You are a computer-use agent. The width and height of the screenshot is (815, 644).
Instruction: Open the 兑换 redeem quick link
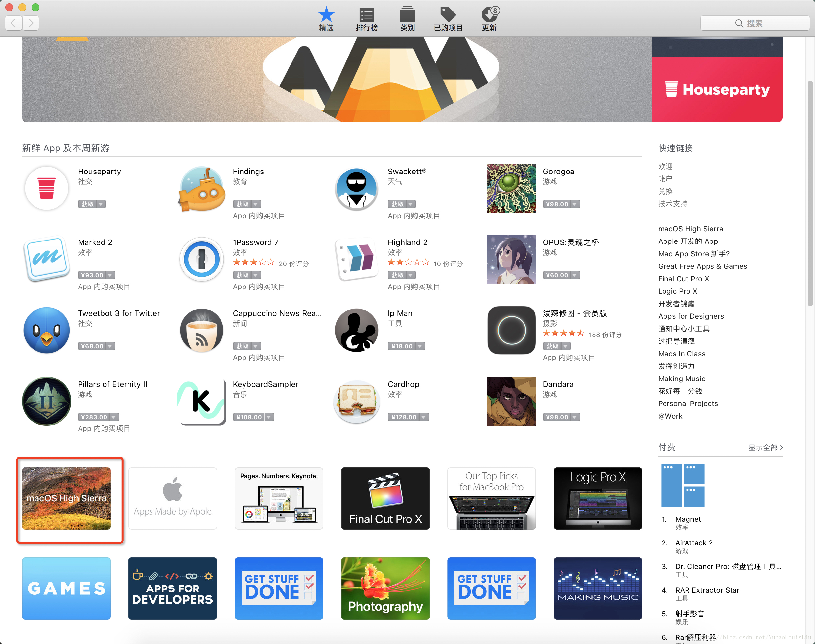665,191
